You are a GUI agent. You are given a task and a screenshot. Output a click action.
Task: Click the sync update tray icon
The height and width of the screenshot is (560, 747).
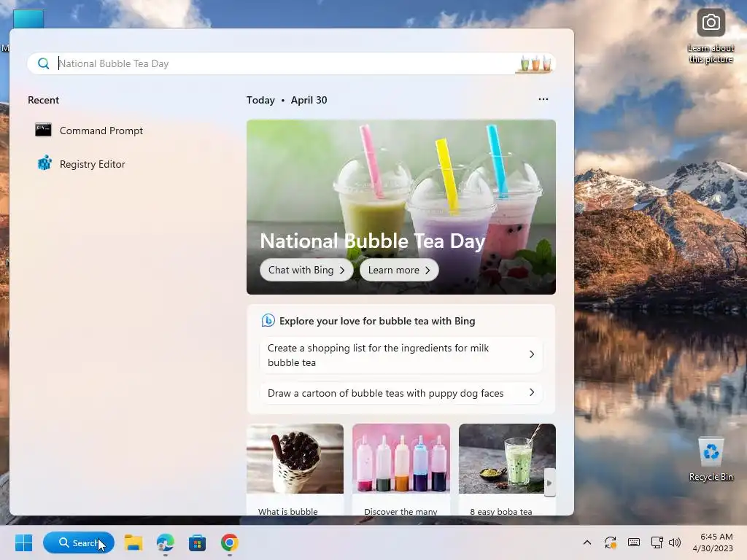click(611, 542)
